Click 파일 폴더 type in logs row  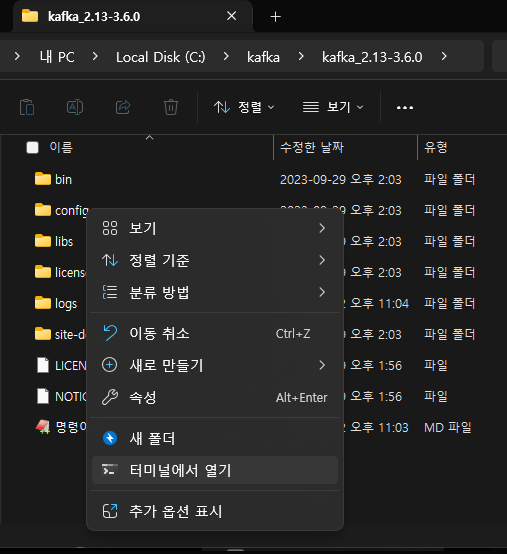449,303
